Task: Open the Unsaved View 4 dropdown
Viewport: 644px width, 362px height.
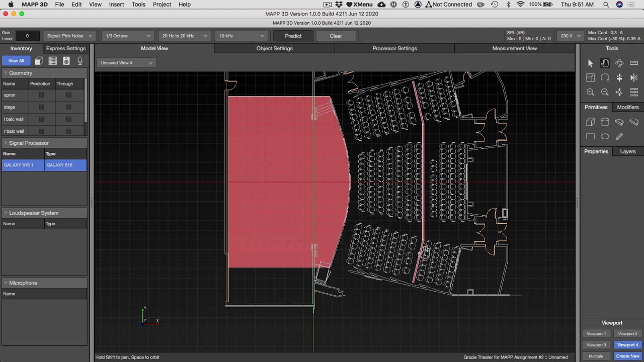Action: click(126, 63)
